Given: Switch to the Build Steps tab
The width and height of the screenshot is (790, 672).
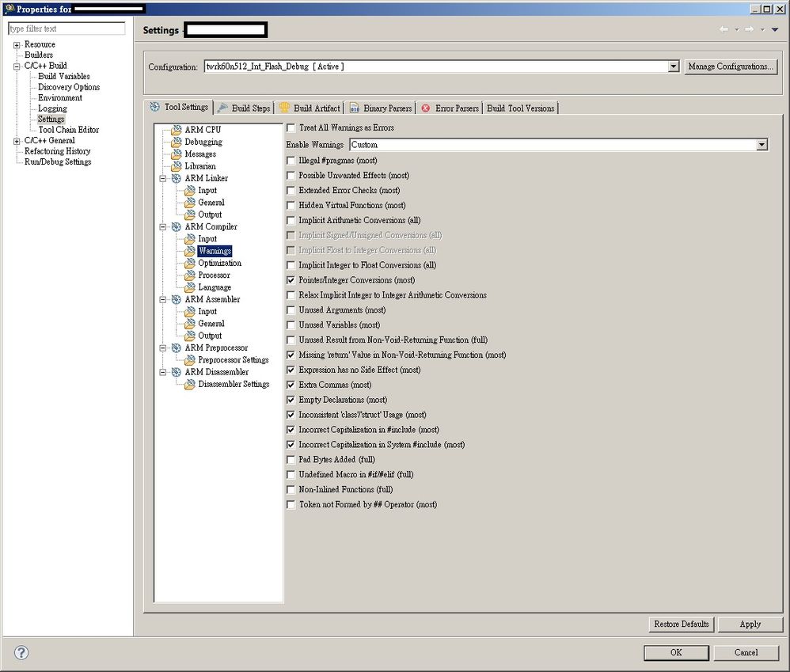Looking at the screenshot, I should (x=245, y=108).
